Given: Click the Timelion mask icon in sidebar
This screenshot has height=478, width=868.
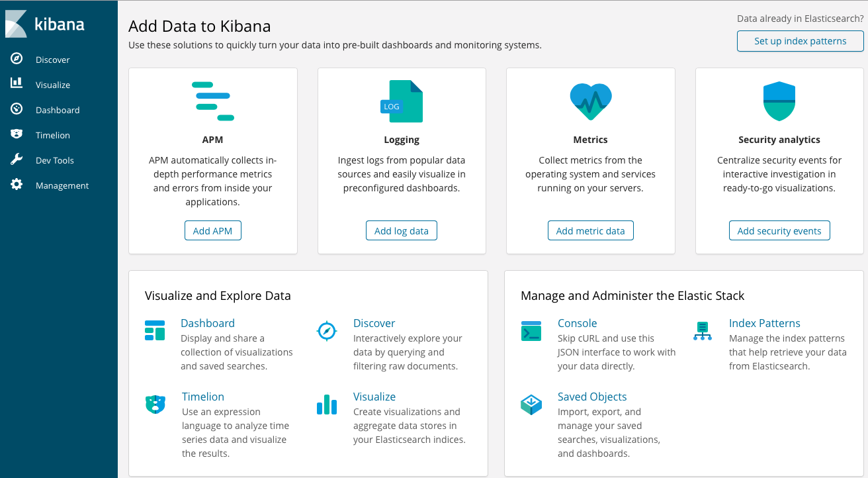Looking at the screenshot, I should (x=17, y=134).
